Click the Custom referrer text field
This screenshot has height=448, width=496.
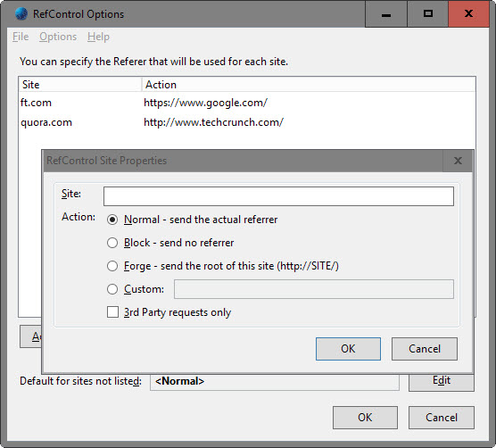coord(314,289)
